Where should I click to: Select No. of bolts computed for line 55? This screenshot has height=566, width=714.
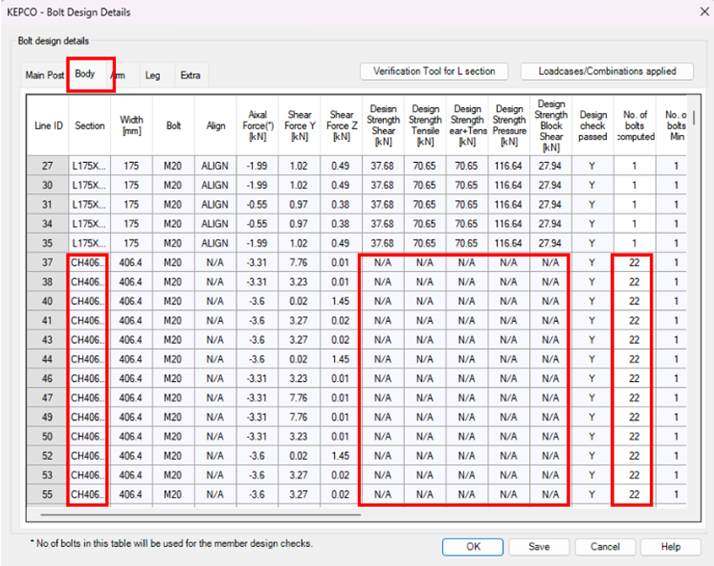(634, 494)
